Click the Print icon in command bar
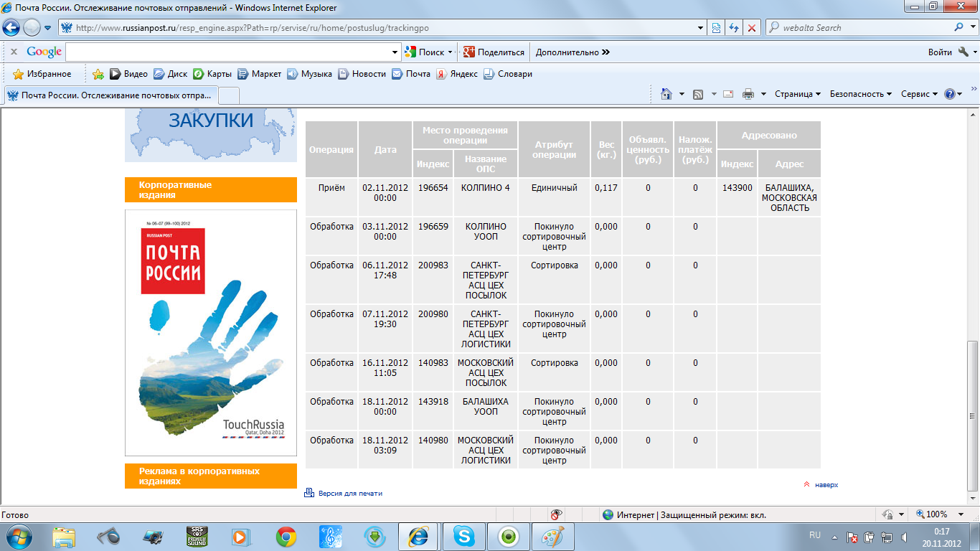The height and width of the screenshot is (551, 980). (x=748, y=94)
